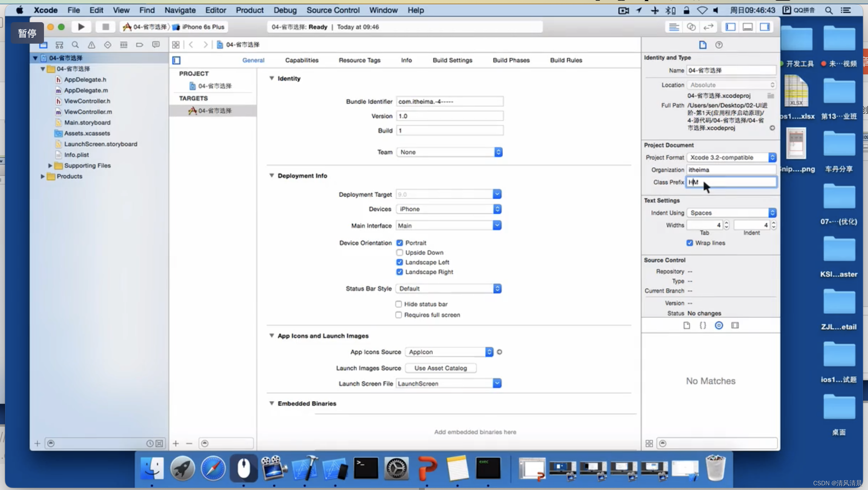This screenshot has height=490, width=868.
Task: Switch to the Build Phases tab
Action: (511, 60)
